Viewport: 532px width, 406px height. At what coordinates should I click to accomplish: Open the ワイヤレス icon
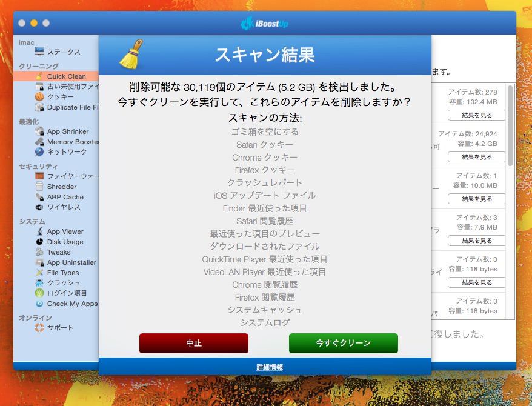(39, 207)
